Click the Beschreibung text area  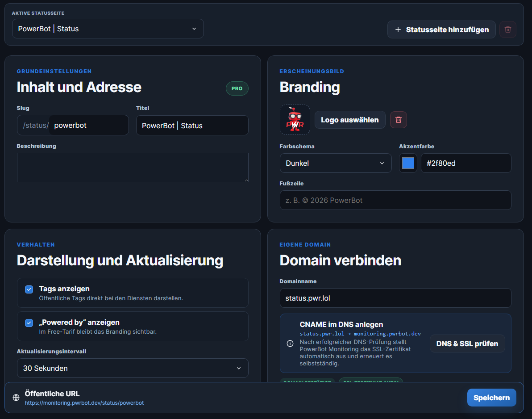pos(133,168)
